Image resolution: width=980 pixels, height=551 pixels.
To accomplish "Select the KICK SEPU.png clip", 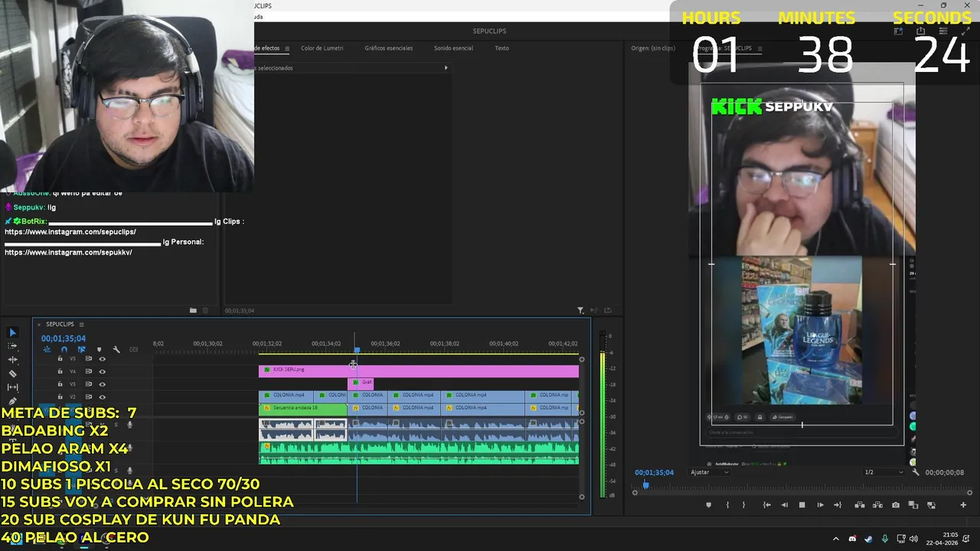I will 419,371.
